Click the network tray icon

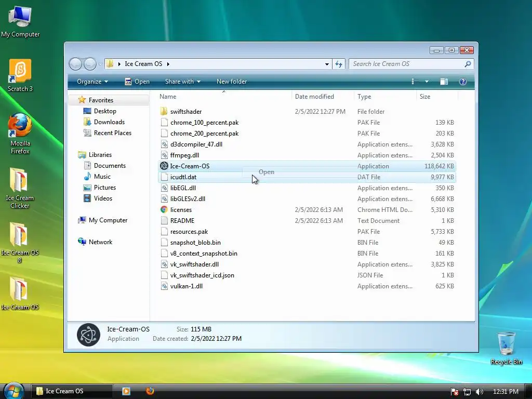(x=467, y=392)
